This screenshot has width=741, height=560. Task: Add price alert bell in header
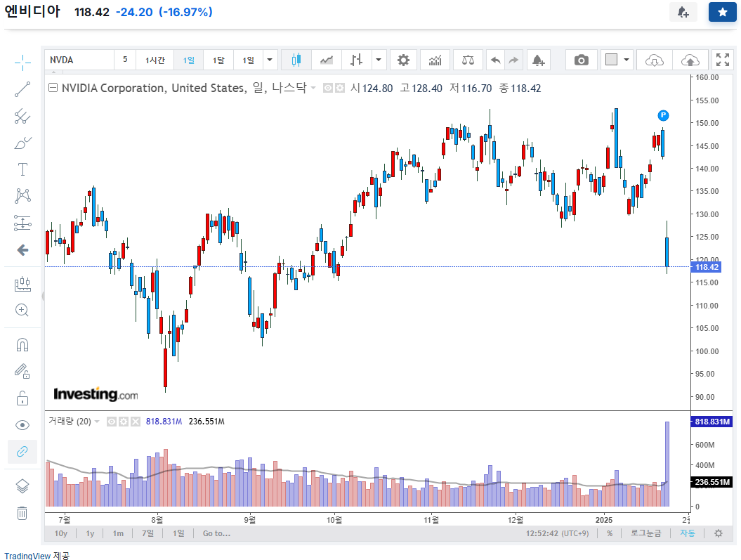683,12
